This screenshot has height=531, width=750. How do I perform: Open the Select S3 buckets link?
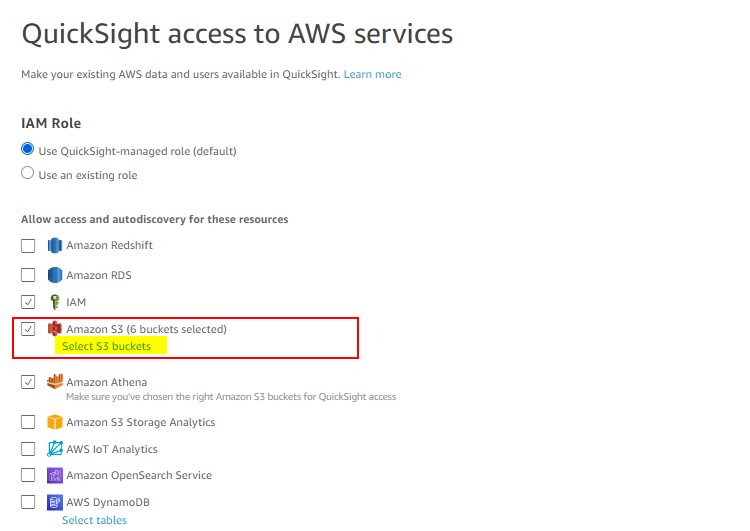point(106,346)
